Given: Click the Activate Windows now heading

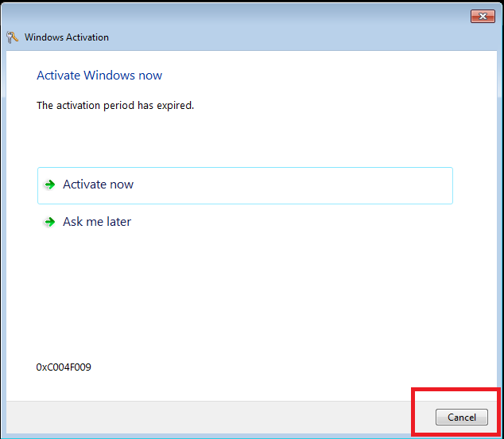Looking at the screenshot, I should point(99,76).
